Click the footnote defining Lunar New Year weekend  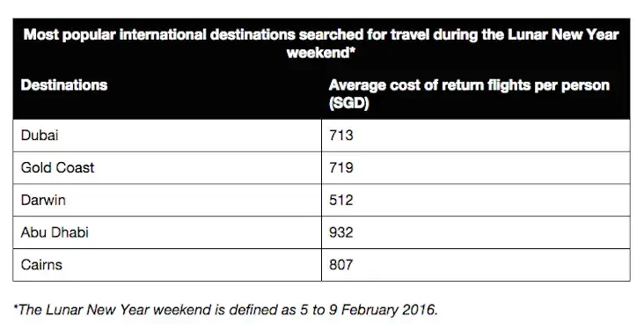225,309
